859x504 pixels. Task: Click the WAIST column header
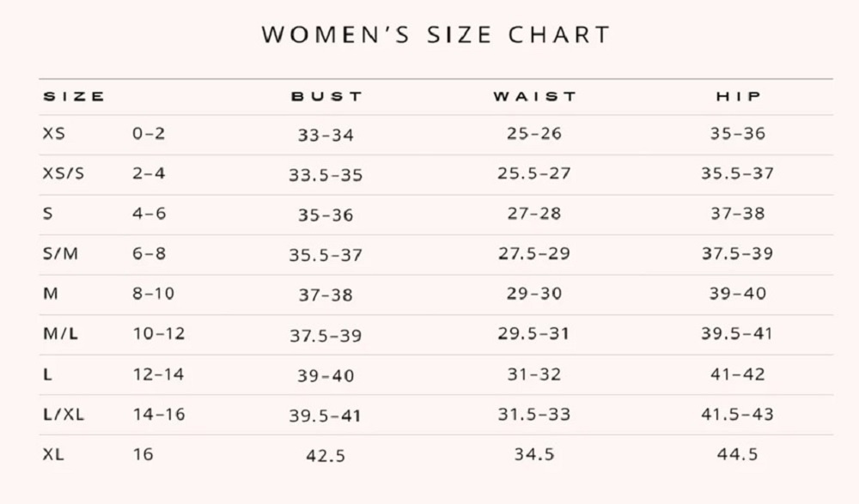[x=534, y=96]
